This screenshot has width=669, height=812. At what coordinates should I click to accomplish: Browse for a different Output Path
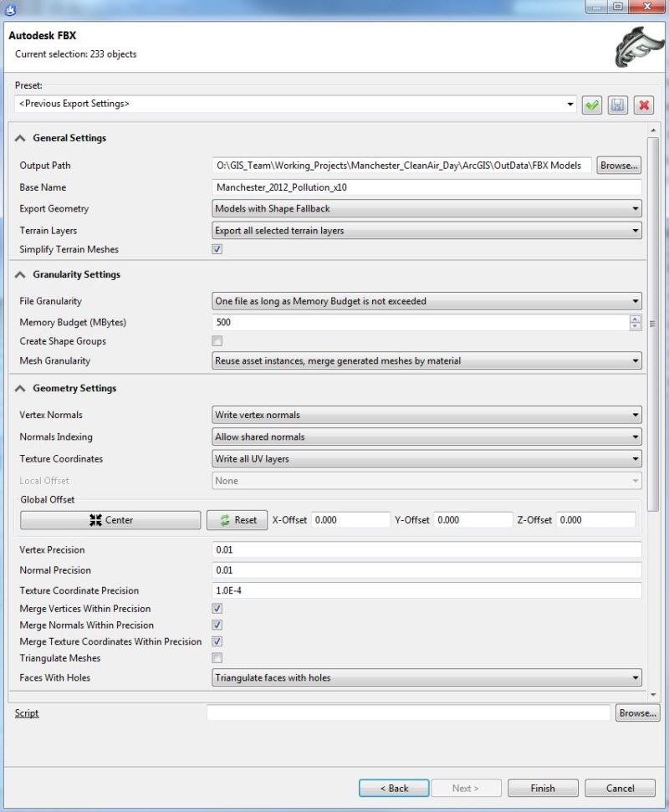point(619,165)
